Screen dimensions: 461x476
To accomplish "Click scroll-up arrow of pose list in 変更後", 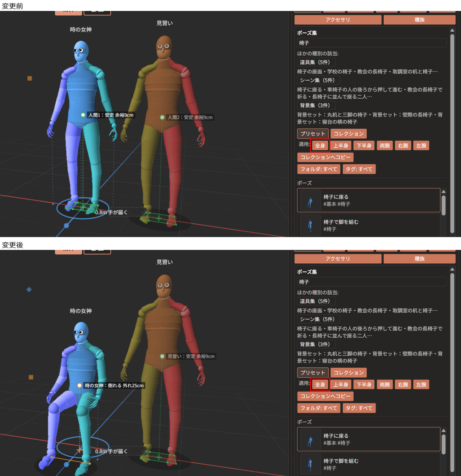I will pos(443,431).
